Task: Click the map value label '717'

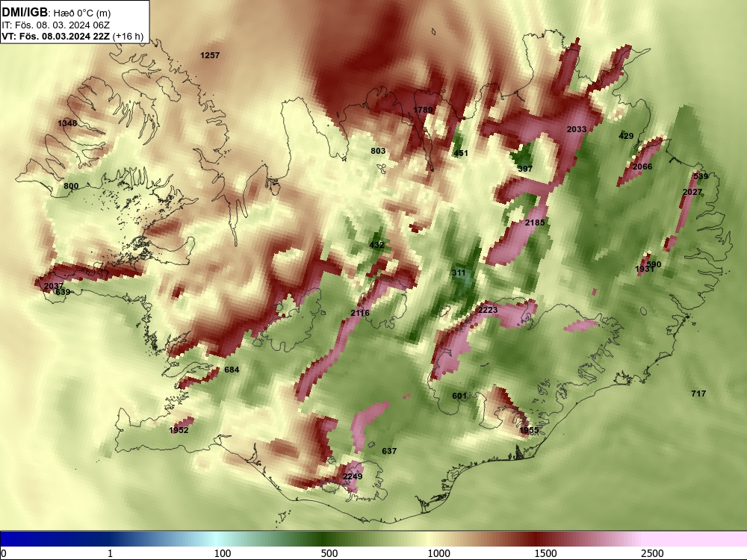Action: [x=698, y=393]
